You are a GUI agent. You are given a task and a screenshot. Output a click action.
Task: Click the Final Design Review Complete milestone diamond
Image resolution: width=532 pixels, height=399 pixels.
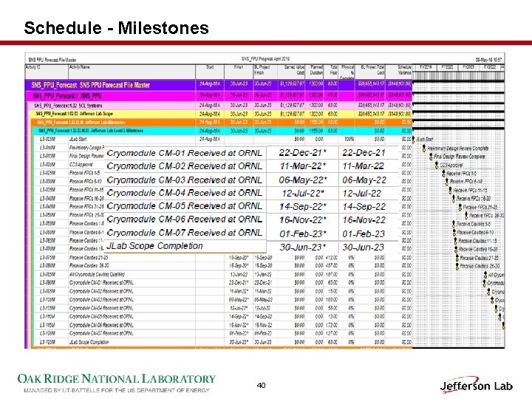[x=431, y=157]
